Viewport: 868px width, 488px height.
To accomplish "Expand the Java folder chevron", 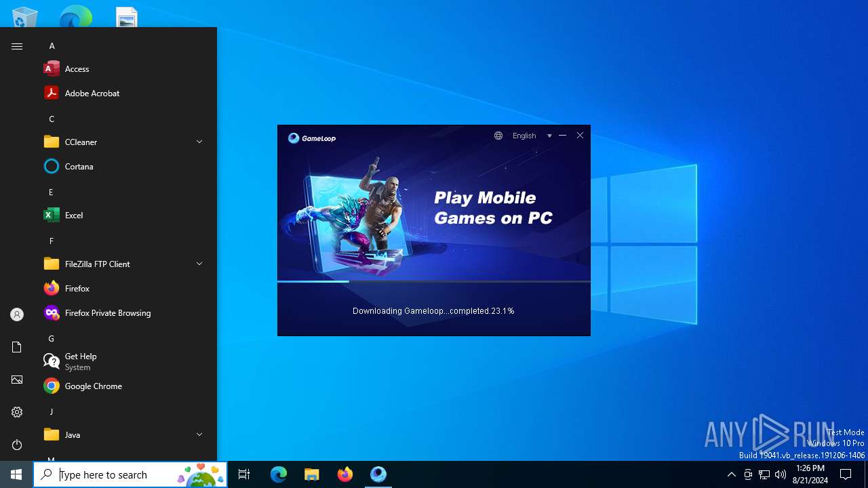I will click(199, 434).
